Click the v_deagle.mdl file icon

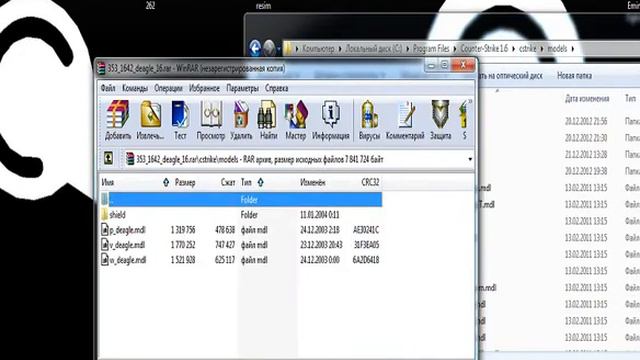click(104, 244)
